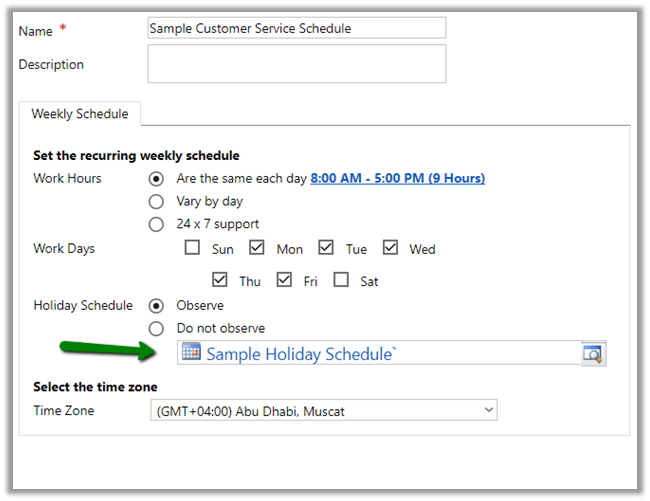Screen dimensions: 650x501
Task: Toggle the Tue work day checkbox
Action: point(326,248)
